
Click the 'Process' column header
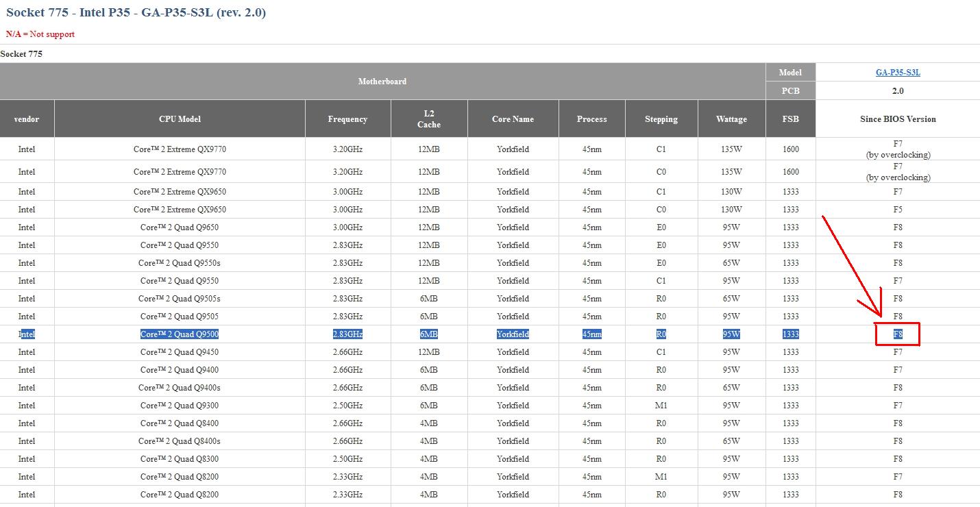tap(592, 119)
